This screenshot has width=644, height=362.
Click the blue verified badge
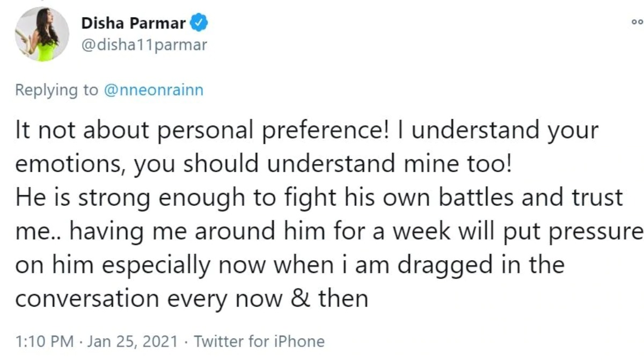(201, 23)
